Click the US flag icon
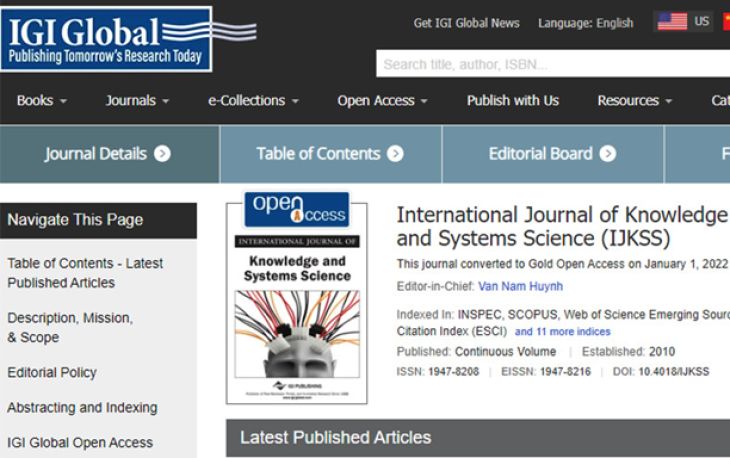Screen dimensions: 730x458 pyautogui.click(x=672, y=21)
